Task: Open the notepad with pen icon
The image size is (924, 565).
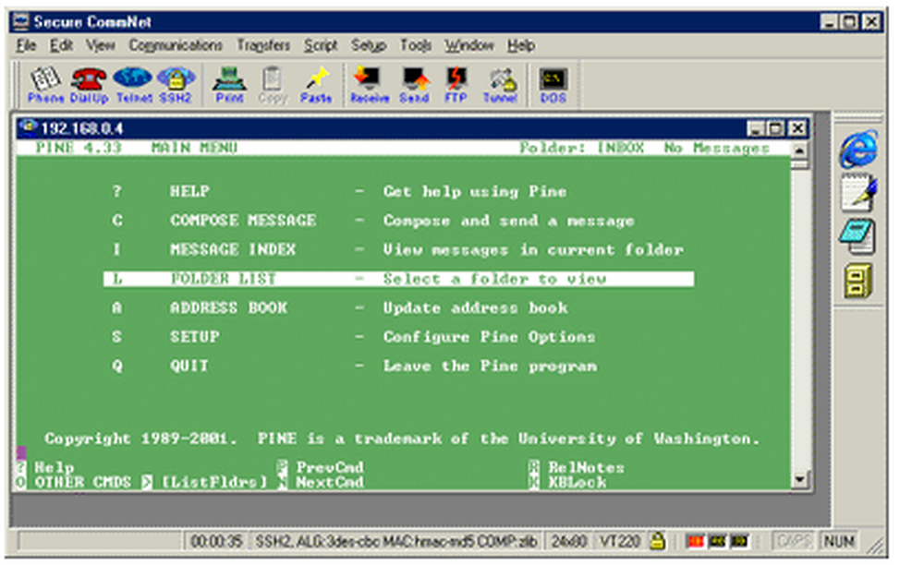Action: coord(858,193)
